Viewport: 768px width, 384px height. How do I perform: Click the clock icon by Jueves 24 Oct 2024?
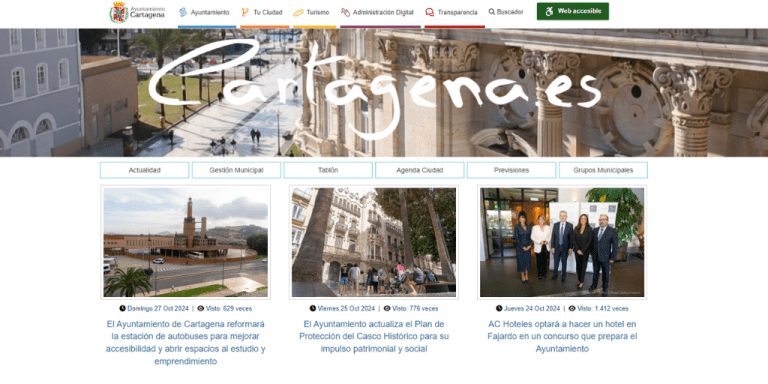[499, 309]
